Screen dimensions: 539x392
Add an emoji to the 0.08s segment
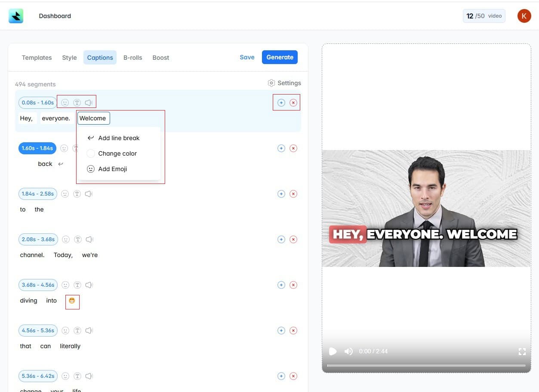coord(65,102)
